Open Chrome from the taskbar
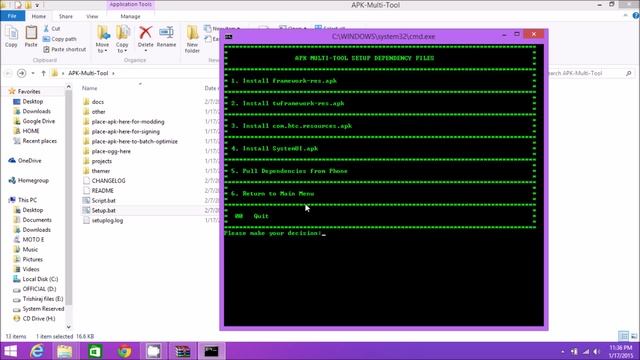The height and width of the screenshot is (360, 640). 124,351
